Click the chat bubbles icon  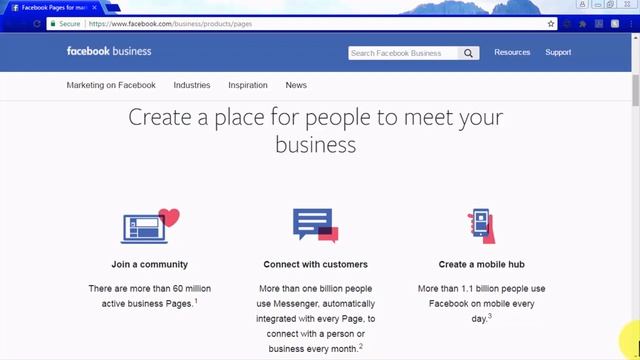(x=316, y=225)
